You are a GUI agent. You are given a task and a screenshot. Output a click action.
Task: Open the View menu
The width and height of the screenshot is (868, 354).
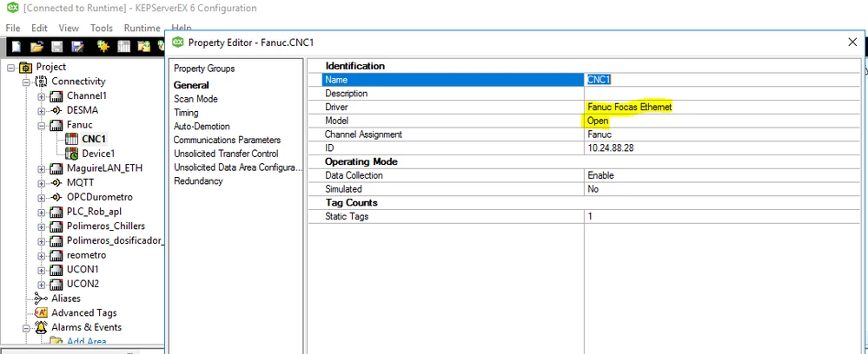[69, 28]
